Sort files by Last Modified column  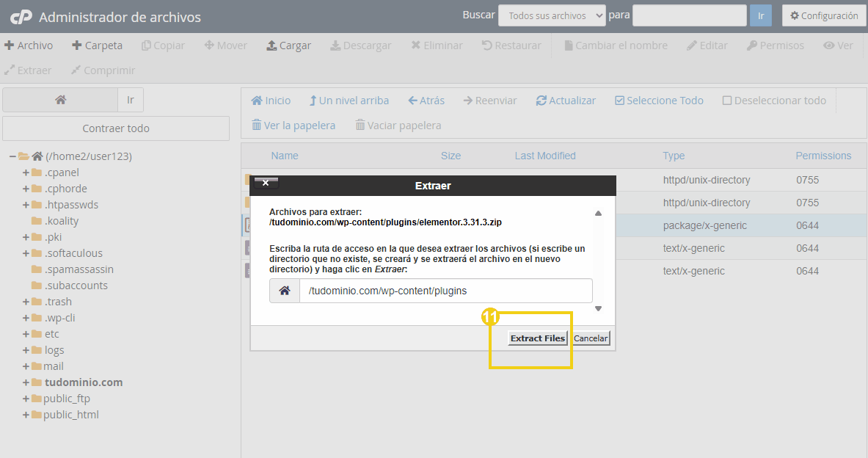tap(545, 156)
